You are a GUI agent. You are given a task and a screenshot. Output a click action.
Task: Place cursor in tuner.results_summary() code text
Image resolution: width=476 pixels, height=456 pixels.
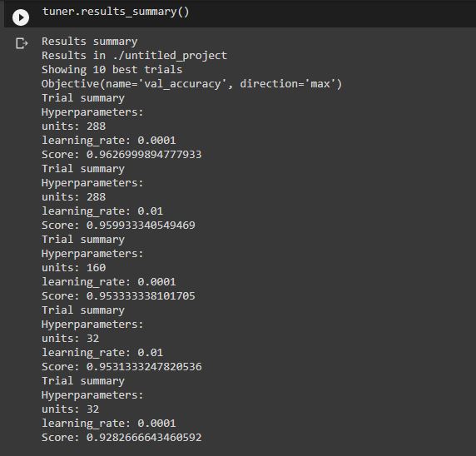coord(116,12)
